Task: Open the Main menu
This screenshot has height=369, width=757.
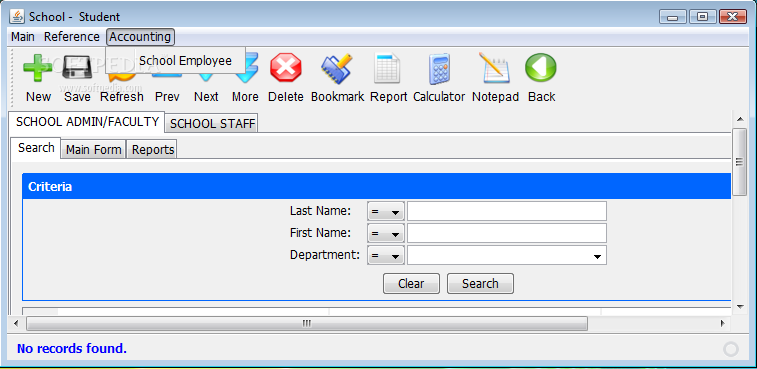Action: click(23, 37)
